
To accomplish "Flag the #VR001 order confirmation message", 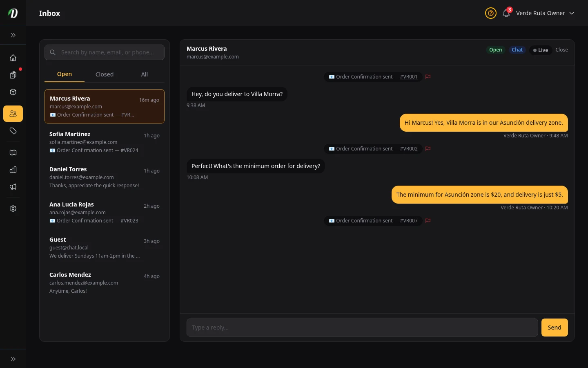I will 428,77.
